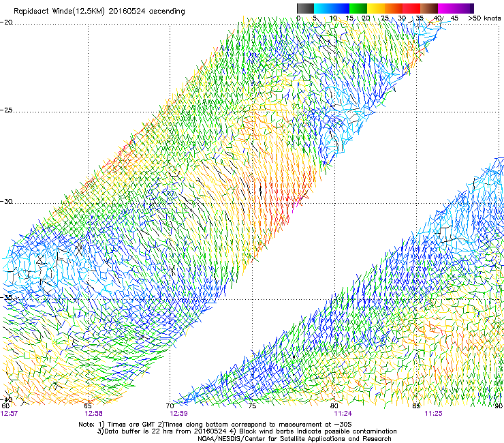This screenshot has height=443, width=504.
Task: Click the latitude label '-20'
Action: click(x=6, y=22)
